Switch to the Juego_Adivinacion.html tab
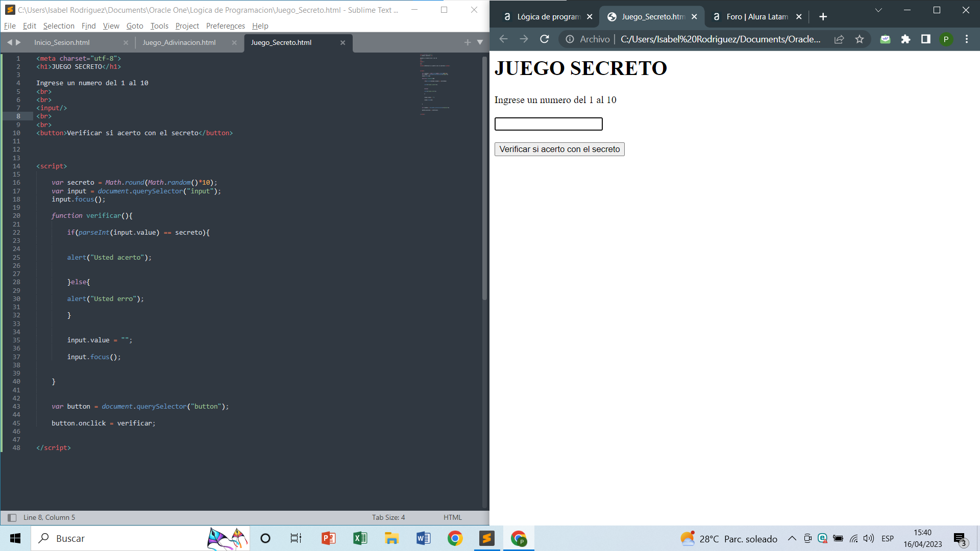 click(179, 42)
